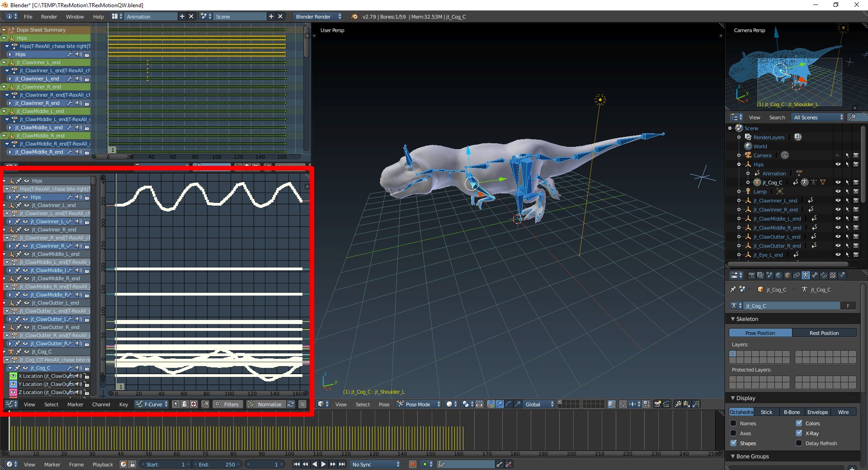Open the Render menu in top bar
Image resolution: width=868 pixels, height=470 pixels.
tap(49, 17)
